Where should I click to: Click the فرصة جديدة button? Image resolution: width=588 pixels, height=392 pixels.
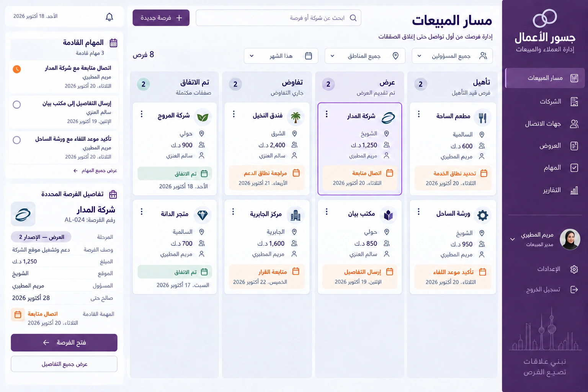(x=161, y=18)
